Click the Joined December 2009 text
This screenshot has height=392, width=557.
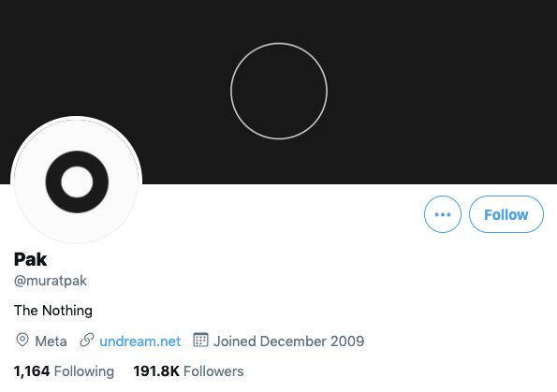tap(289, 341)
